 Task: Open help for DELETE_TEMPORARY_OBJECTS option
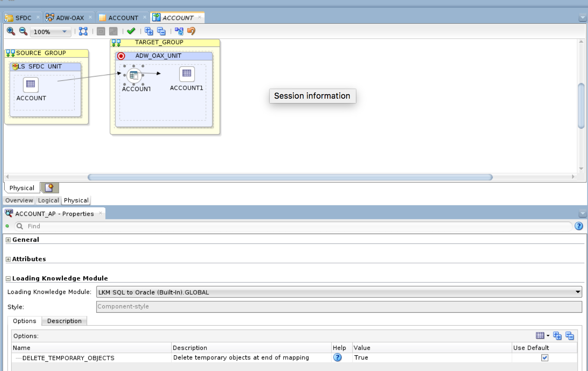click(337, 357)
